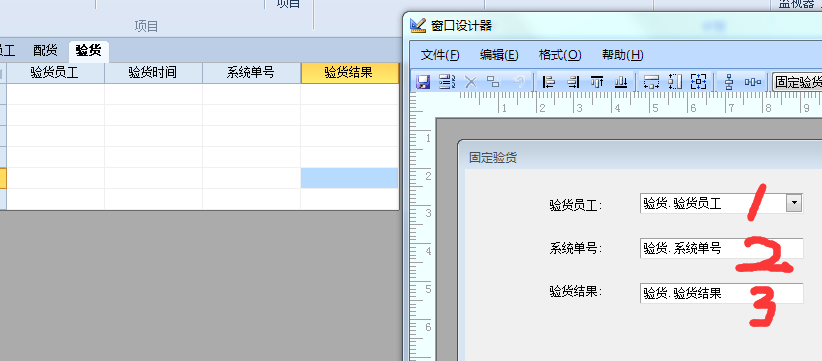Open the 文件(F) menu

tap(440, 54)
